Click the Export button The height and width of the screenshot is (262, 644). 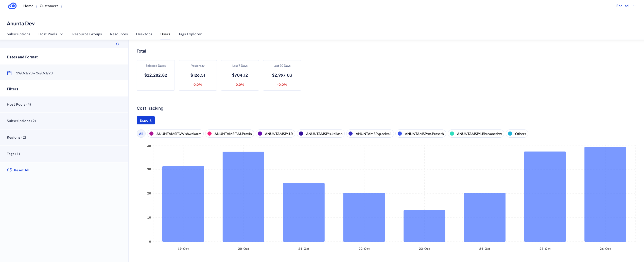(146, 120)
